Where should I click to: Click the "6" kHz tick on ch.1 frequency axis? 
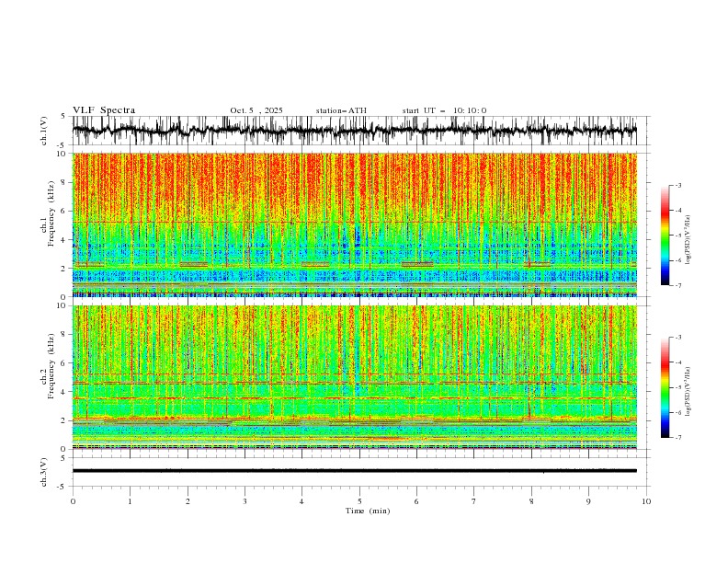click(x=63, y=212)
